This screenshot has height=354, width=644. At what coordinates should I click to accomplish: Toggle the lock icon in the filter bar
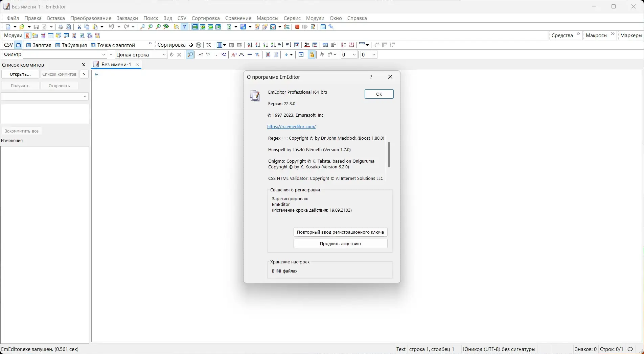[312, 54]
